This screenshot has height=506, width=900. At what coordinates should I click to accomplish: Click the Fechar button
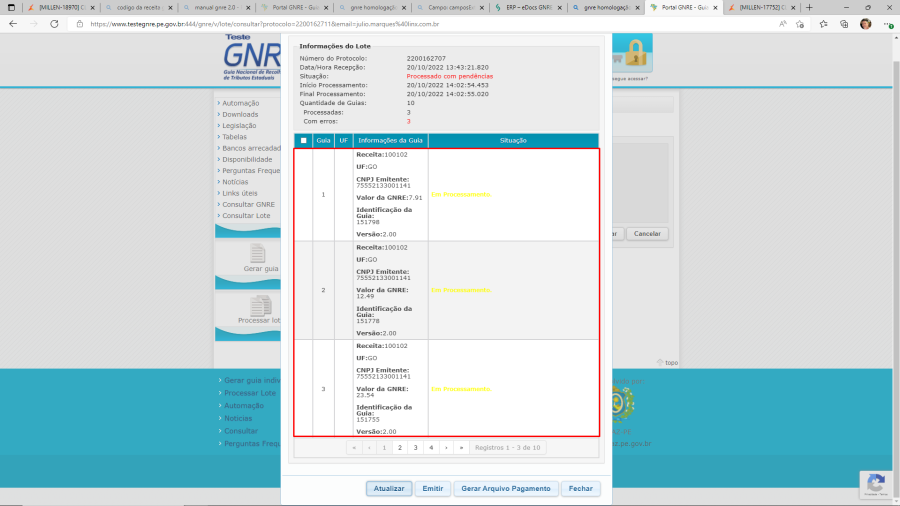tap(581, 488)
